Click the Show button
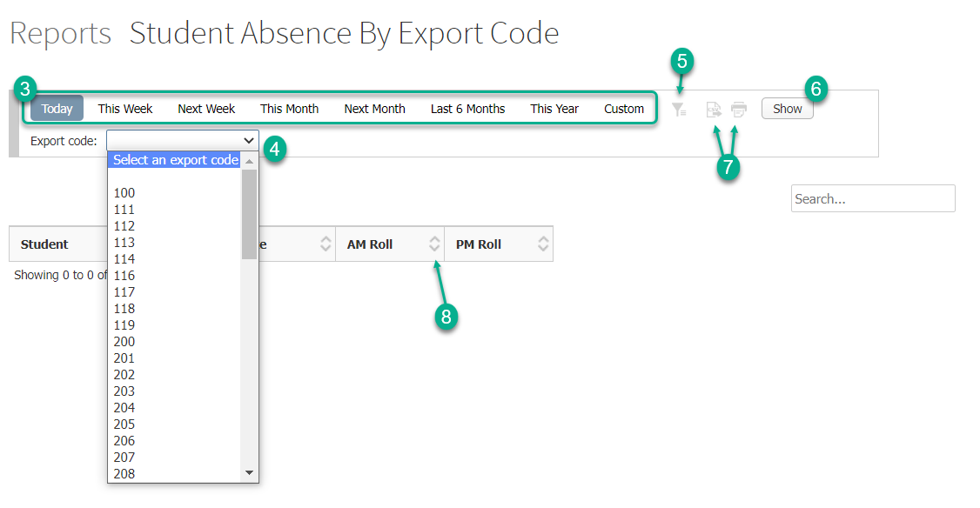980x508 pixels. pyautogui.click(x=787, y=108)
